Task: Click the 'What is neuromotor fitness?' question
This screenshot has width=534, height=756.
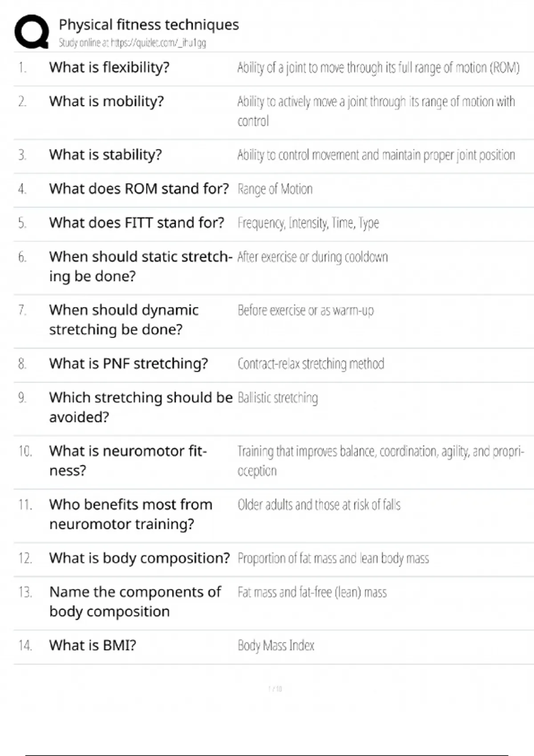Action: (x=128, y=461)
